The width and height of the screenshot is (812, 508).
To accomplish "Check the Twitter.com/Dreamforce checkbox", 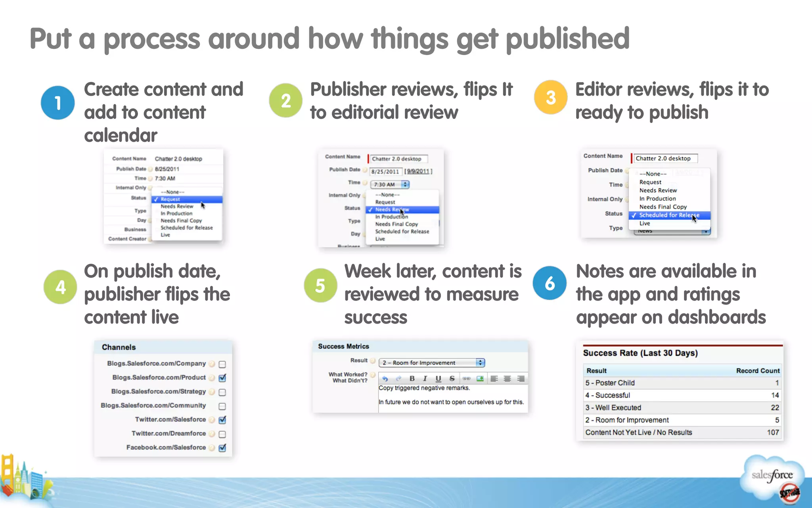I will (222, 434).
